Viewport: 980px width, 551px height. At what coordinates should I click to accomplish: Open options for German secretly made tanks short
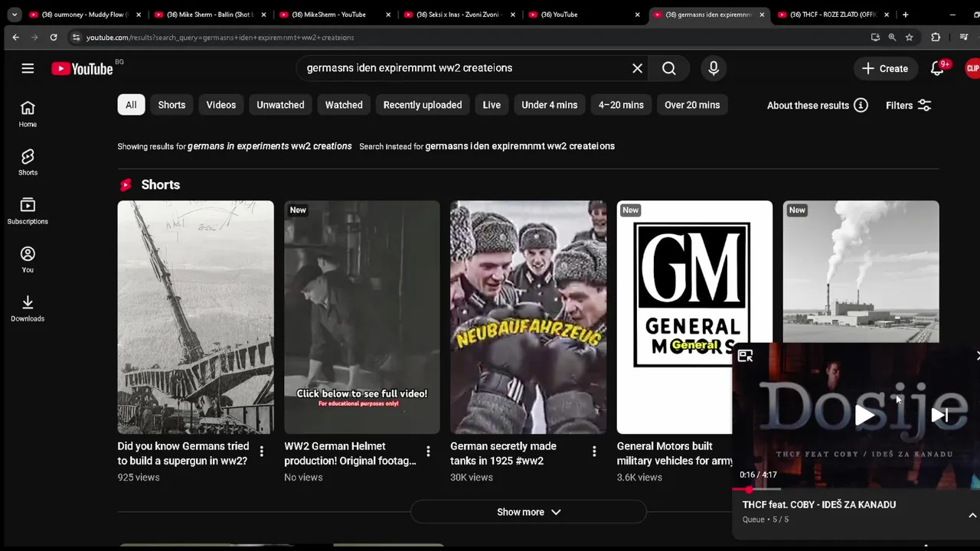594,452
